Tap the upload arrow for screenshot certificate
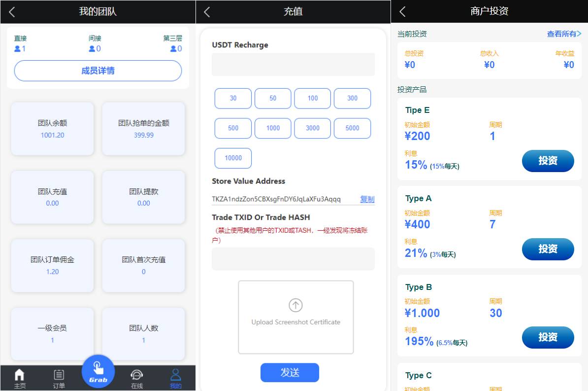 click(x=295, y=305)
